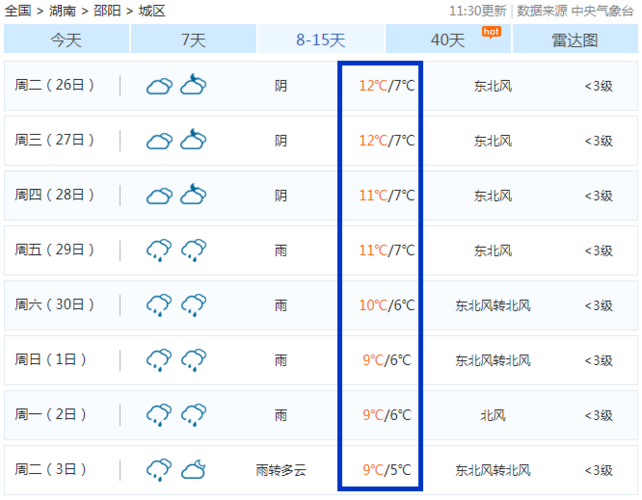Select the 周二(3日) date label

(x=50, y=469)
